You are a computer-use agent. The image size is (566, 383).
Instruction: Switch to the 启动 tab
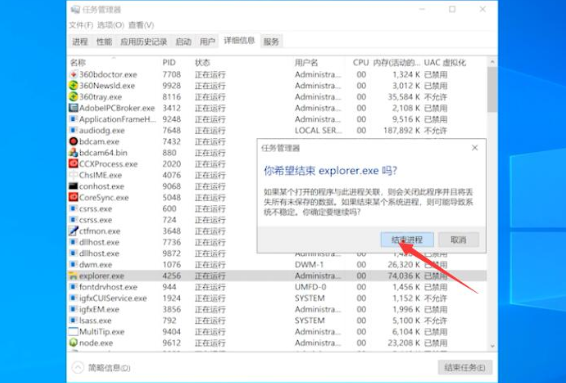(x=183, y=42)
